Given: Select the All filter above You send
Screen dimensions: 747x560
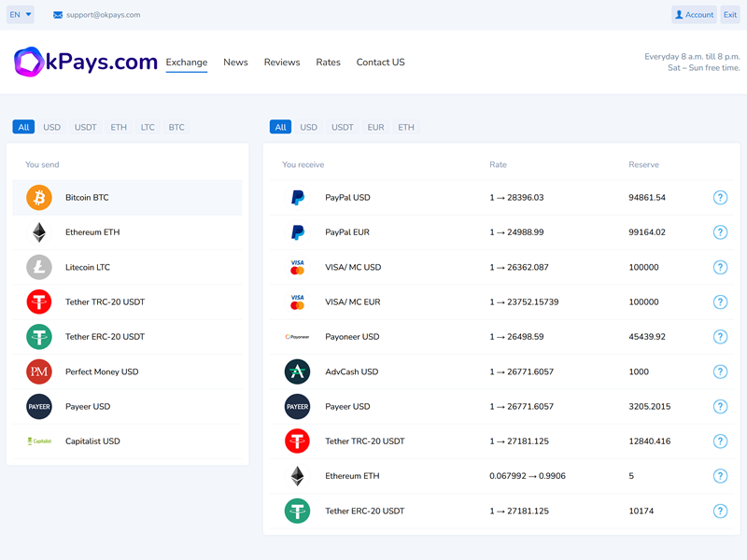Looking at the screenshot, I should coord(24,127).
